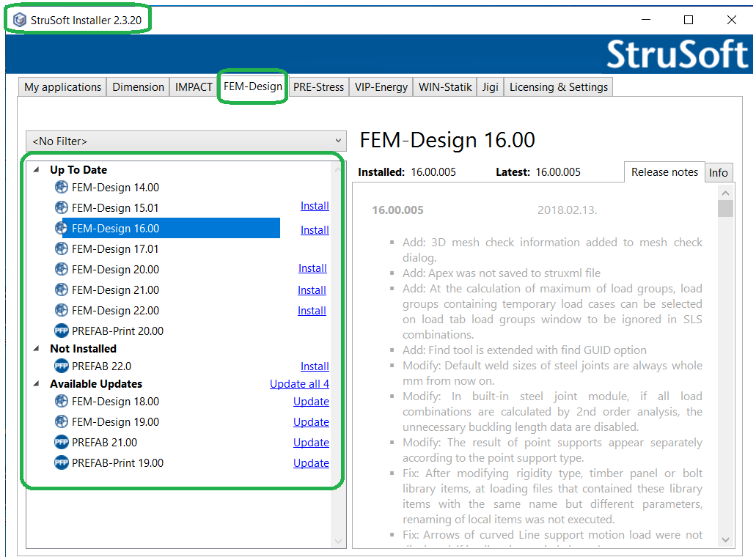Show the Release notes tab
Viewport: 756px width, 557px height.
tap(664, 172)
